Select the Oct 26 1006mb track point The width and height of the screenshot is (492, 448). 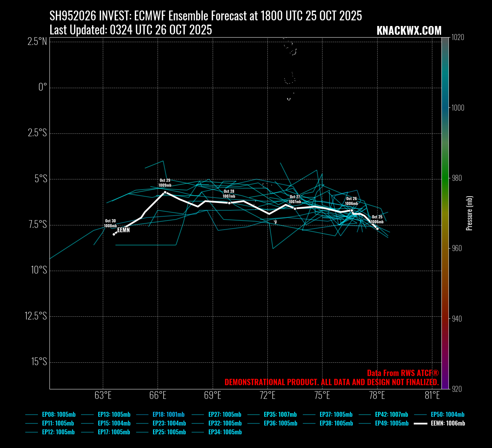pos(352,210)
